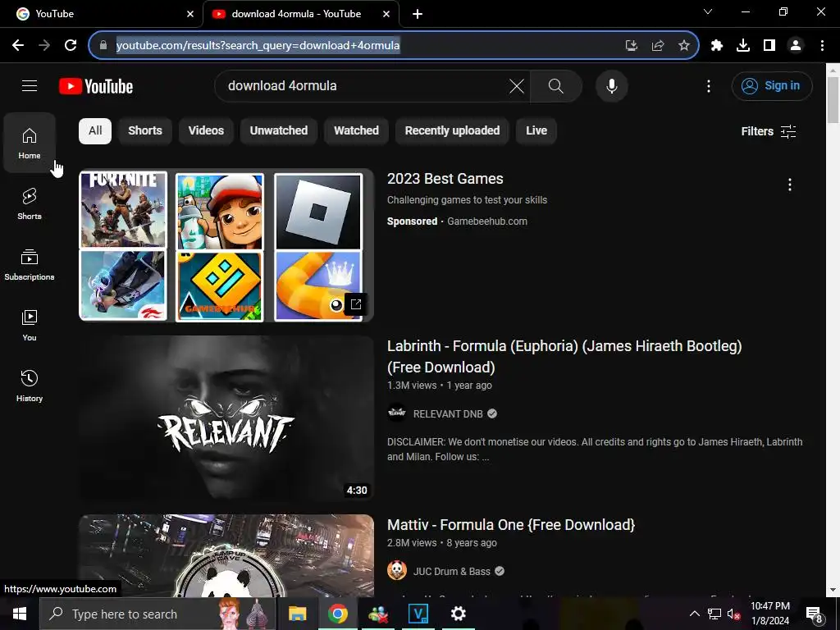Open the notification center icon
The width and height of the screenshot is (840, 630).
point(815,614)
